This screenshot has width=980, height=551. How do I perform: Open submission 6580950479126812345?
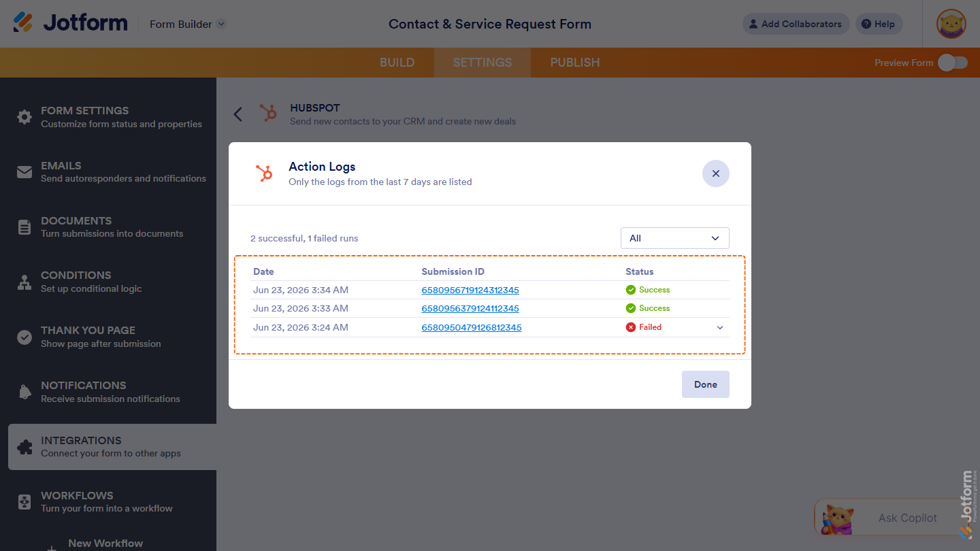472,327
